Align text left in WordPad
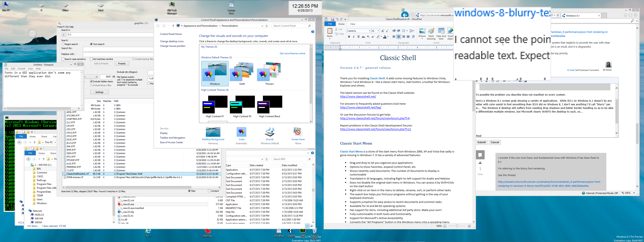Screen dimensions: 644x242 pyautogui.click(x=394, y=37)
